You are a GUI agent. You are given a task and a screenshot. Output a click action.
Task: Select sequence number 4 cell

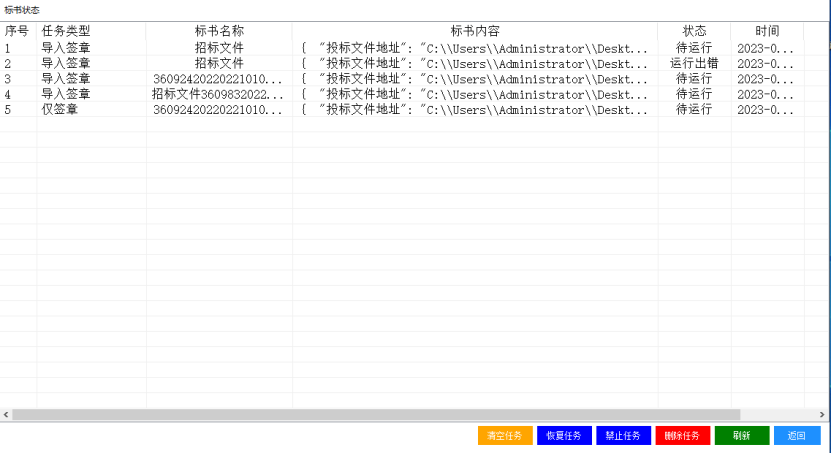(x=18, y=94)
